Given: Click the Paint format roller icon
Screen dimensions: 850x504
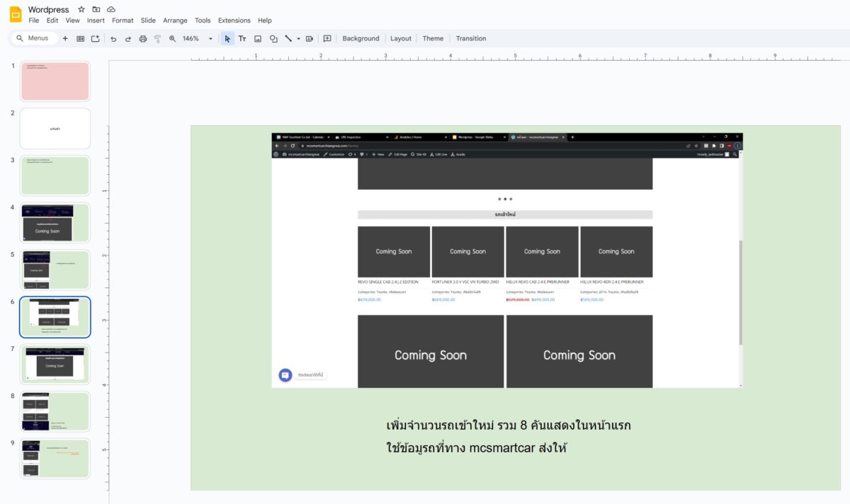Looking at the screenshot, I should (157, 39).
